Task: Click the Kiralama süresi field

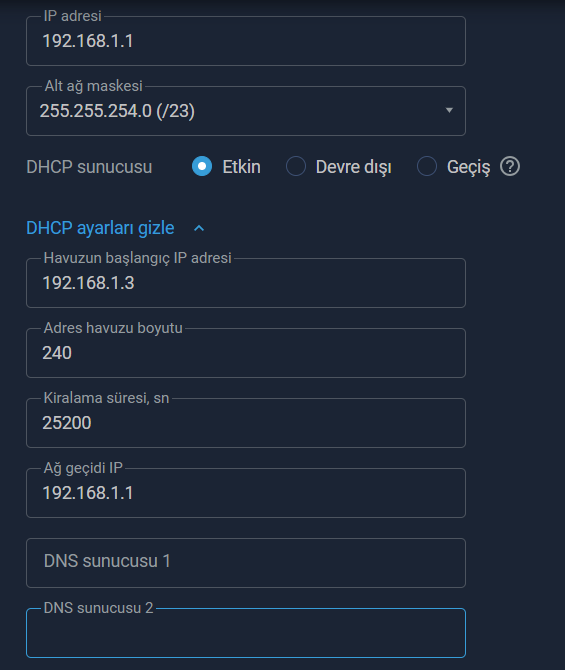Action: tap(246, 423)
